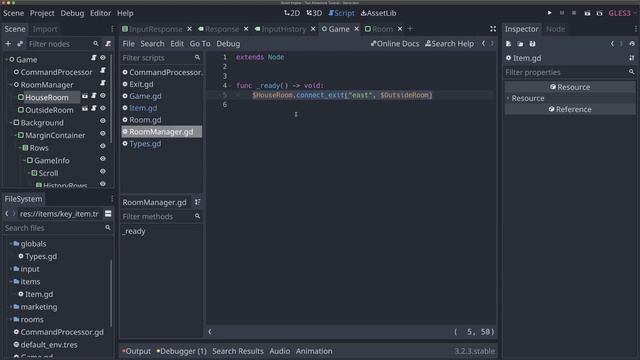The width and height of the screenshot is (640, 360).
Task: Open HouseRoom instanced scene in editor
Action: pyautogui.click(x=85, y=96)
